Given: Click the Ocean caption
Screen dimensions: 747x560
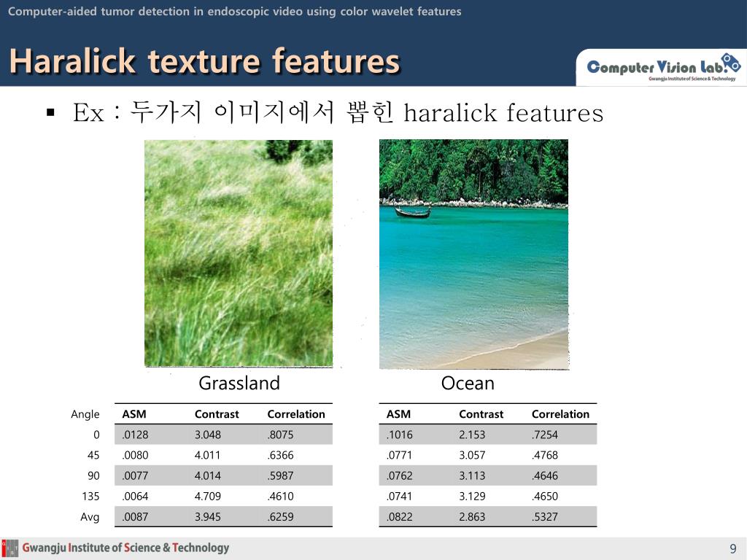Looking at the screenshot, I should point(468,384).
